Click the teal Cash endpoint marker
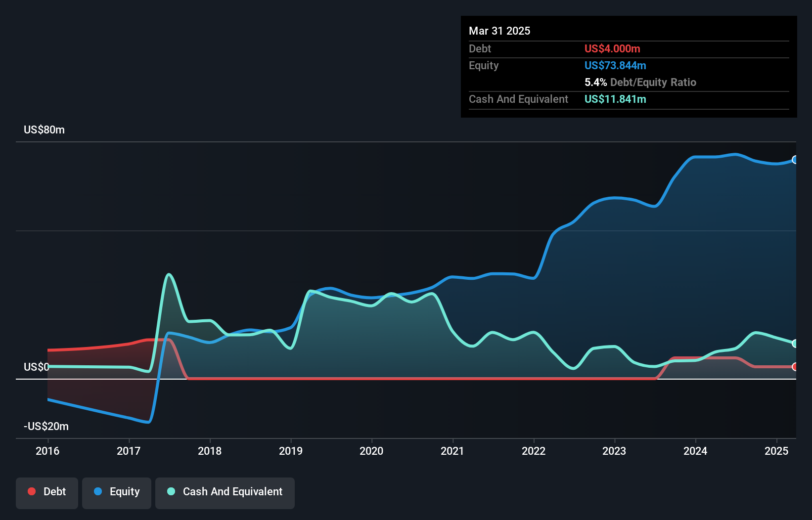 (795, 343)
